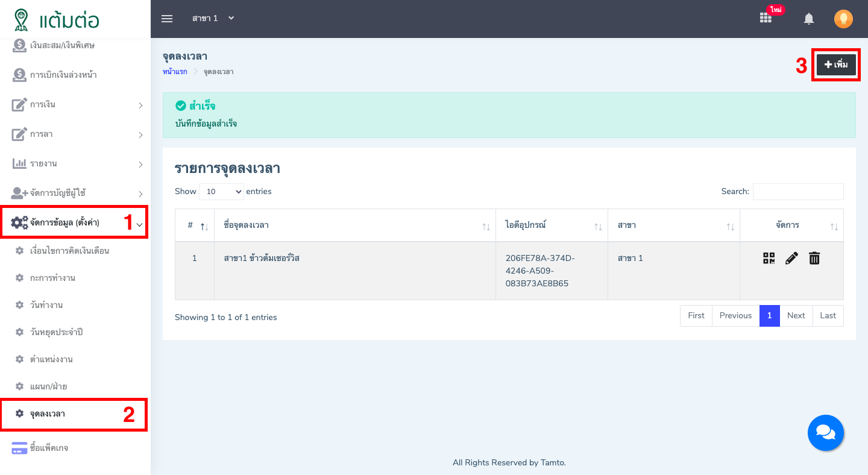Viewport: 868px width, 475px height.
Task: Open the blue chat bubble widget
Action: tap(825, 433)
